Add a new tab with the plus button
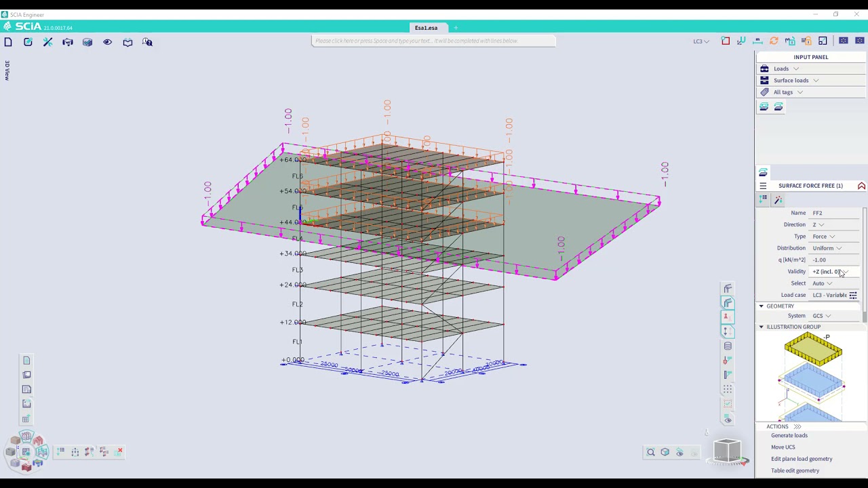This screenshot has height=488, width=868. click(456, 28)
